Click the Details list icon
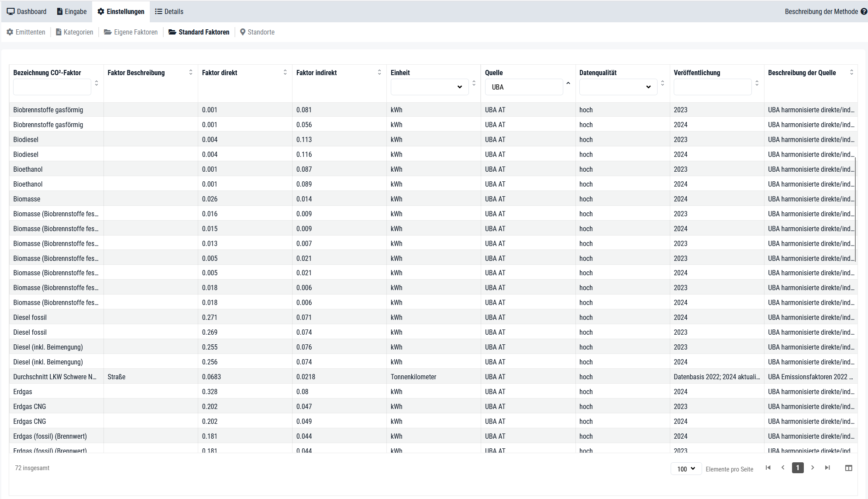The height and width of the screenshot is (499, 868). (158, 11)
